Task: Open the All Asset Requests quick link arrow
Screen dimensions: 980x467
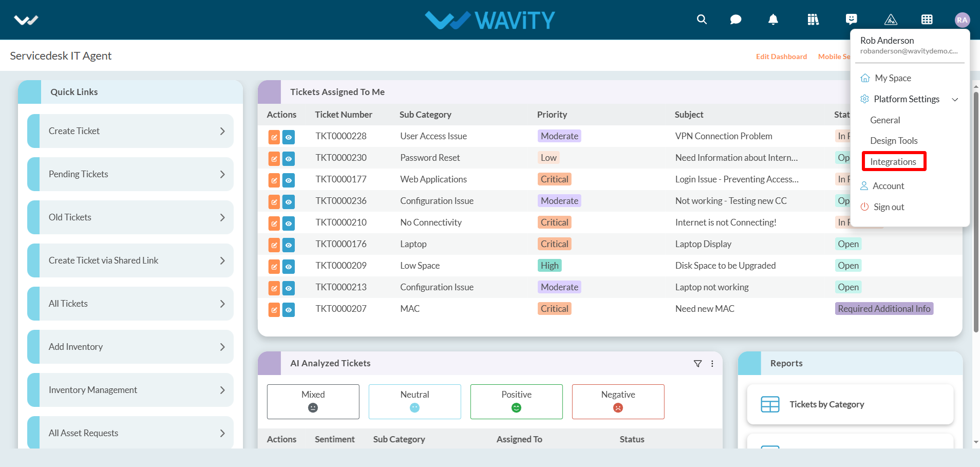Action: pos(222,433)
